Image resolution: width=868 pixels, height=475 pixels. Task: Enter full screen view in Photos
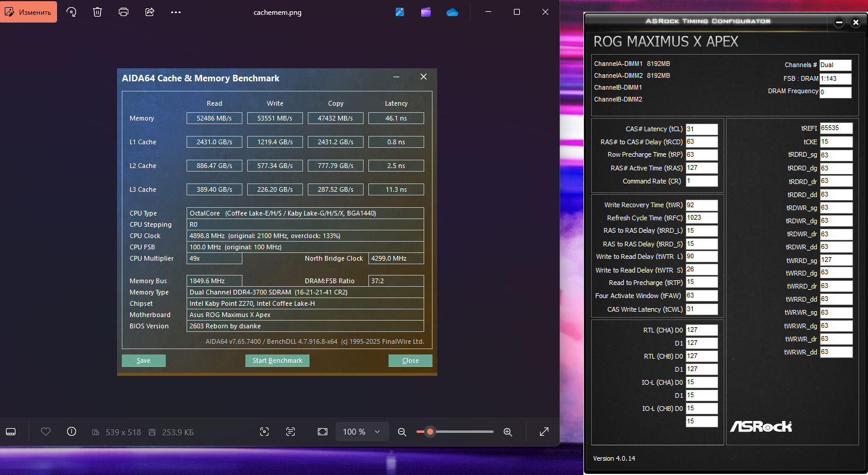(x=544, y=432)
